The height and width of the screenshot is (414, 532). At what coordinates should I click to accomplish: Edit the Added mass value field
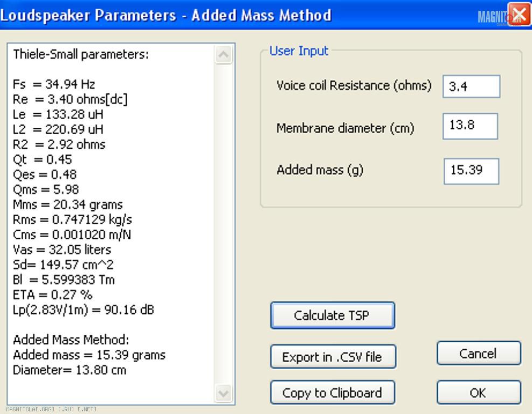[x=471, y=171]
